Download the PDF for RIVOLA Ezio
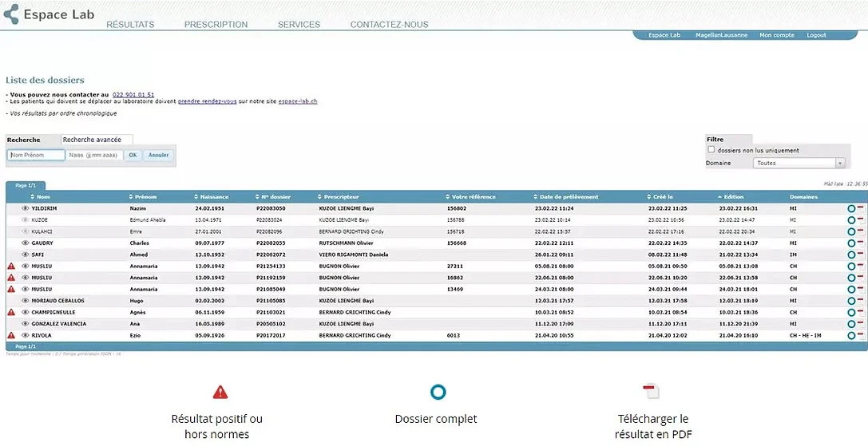868x446 pixels. (861, 335)
